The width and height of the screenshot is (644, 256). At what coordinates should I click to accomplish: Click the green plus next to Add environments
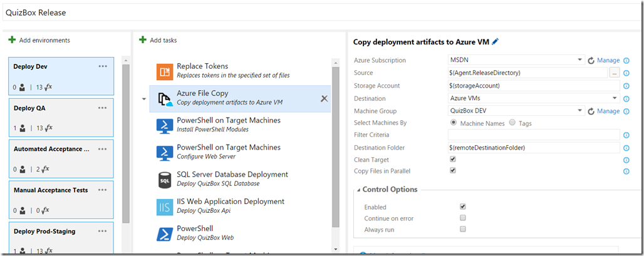13,40
